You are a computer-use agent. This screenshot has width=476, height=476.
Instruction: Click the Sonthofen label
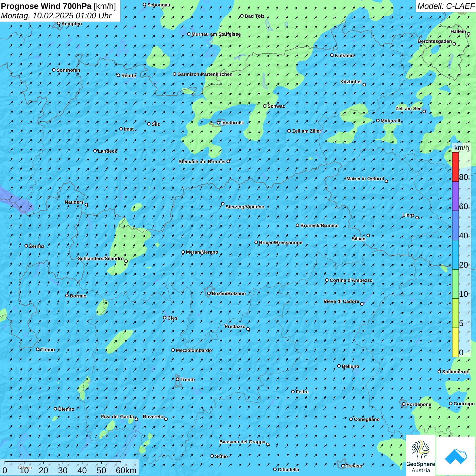click(68, 70)
